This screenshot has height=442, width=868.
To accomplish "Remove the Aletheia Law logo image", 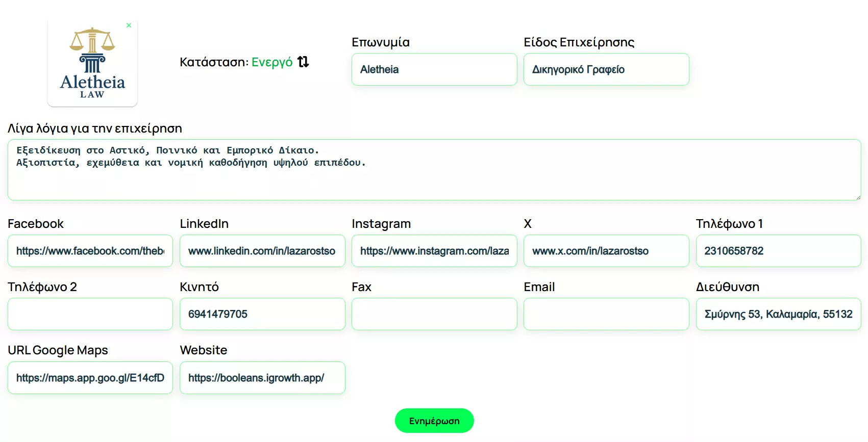I will point(129,25).
